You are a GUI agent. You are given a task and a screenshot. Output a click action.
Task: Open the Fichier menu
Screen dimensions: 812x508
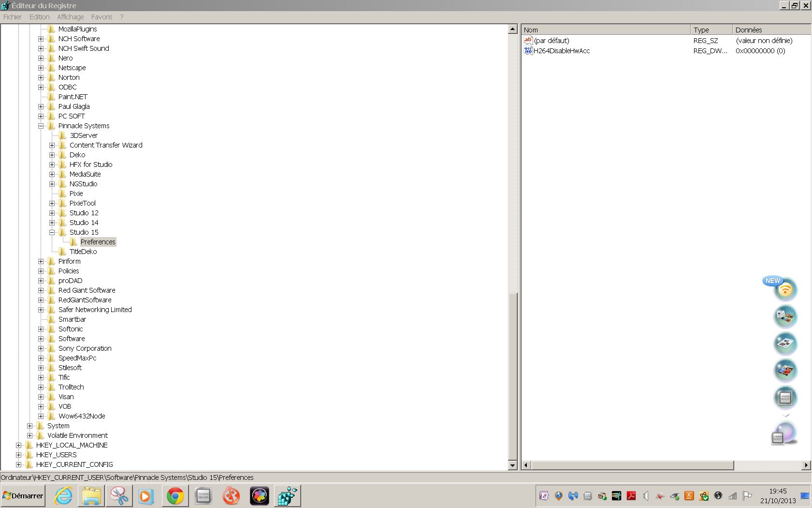coord(13,17)
